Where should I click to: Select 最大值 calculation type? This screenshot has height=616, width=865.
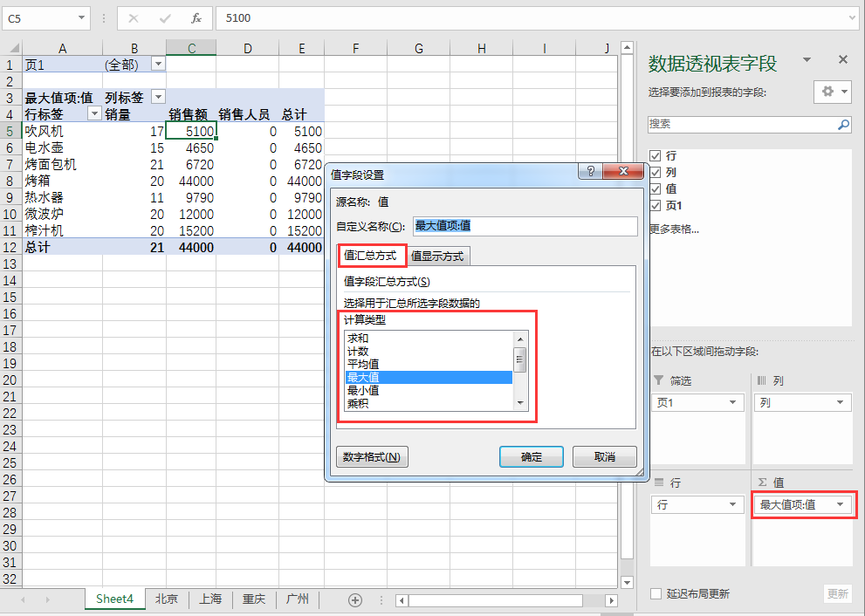429,377
